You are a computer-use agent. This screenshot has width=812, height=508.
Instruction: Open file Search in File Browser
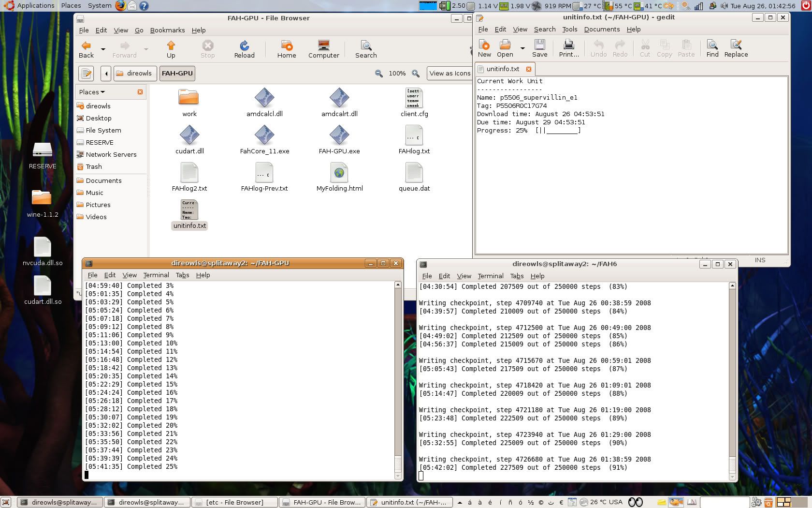click(x=366, y=49)
